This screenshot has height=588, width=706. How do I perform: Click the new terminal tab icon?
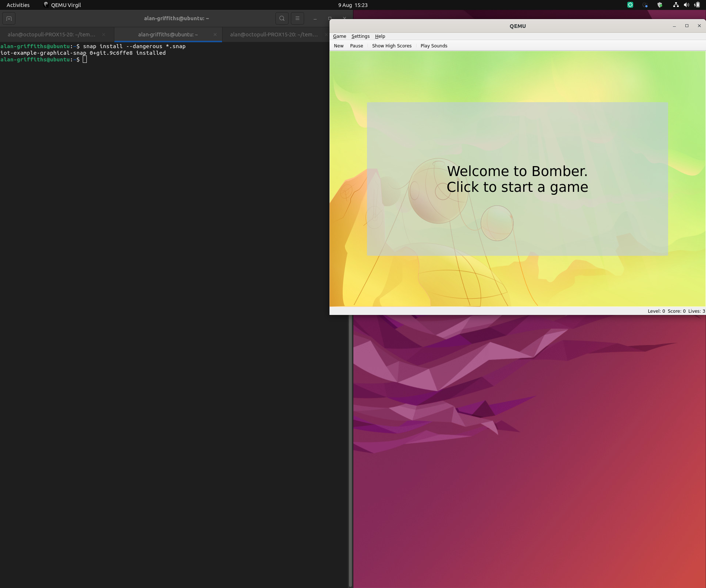point(9,18)
